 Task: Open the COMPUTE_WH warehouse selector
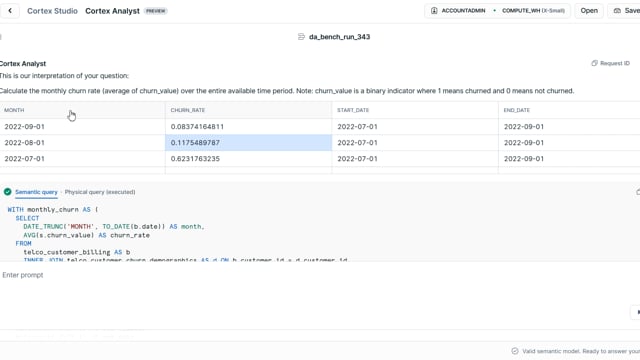point(533,11)
